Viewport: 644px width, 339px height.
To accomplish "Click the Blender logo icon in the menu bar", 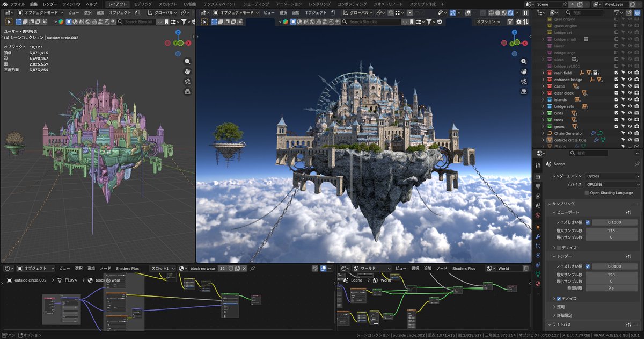I will [4, 4].
